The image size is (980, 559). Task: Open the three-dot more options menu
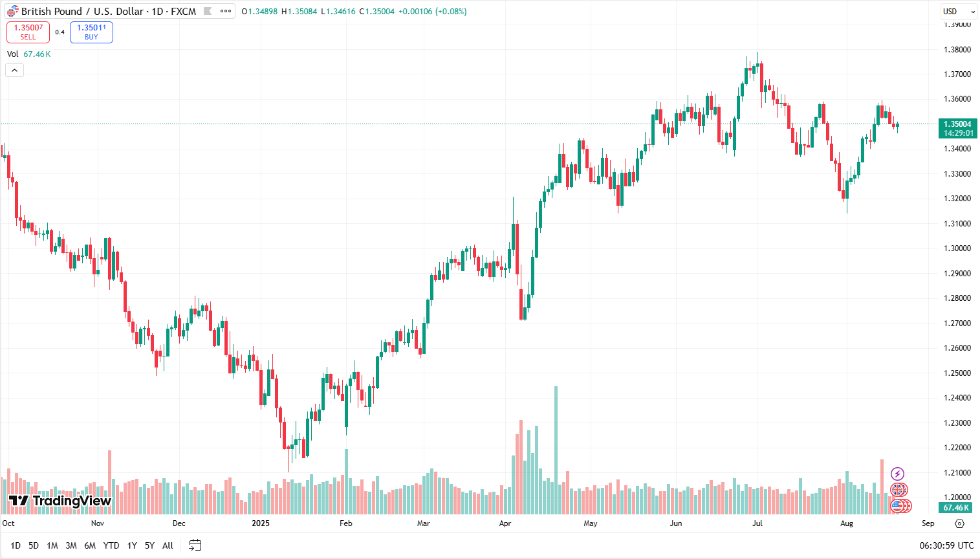point(226,11)
